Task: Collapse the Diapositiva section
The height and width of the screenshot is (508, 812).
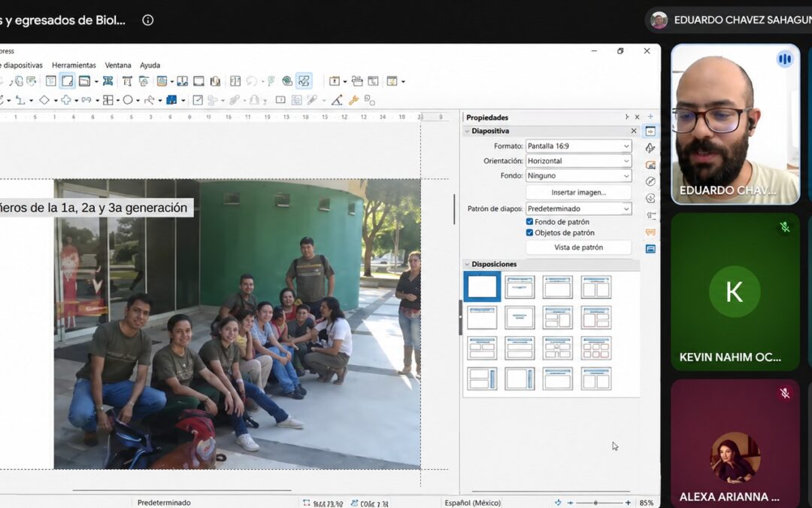Action: click(467, 131)
